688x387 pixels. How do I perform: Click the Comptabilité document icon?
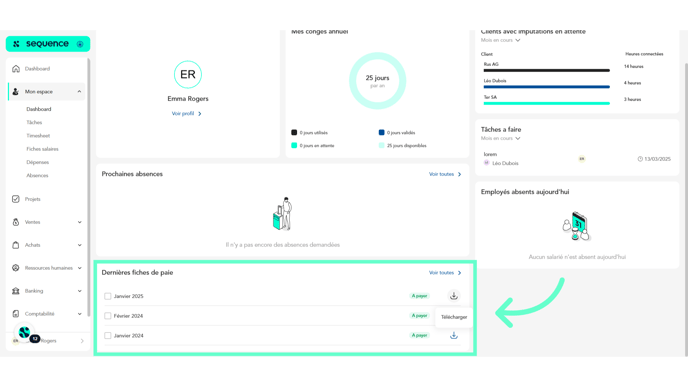[x=16, y=314]
